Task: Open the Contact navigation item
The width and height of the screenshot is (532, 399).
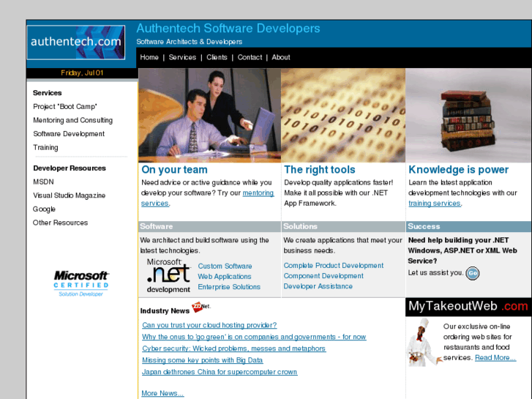Action: coord(250,57)
